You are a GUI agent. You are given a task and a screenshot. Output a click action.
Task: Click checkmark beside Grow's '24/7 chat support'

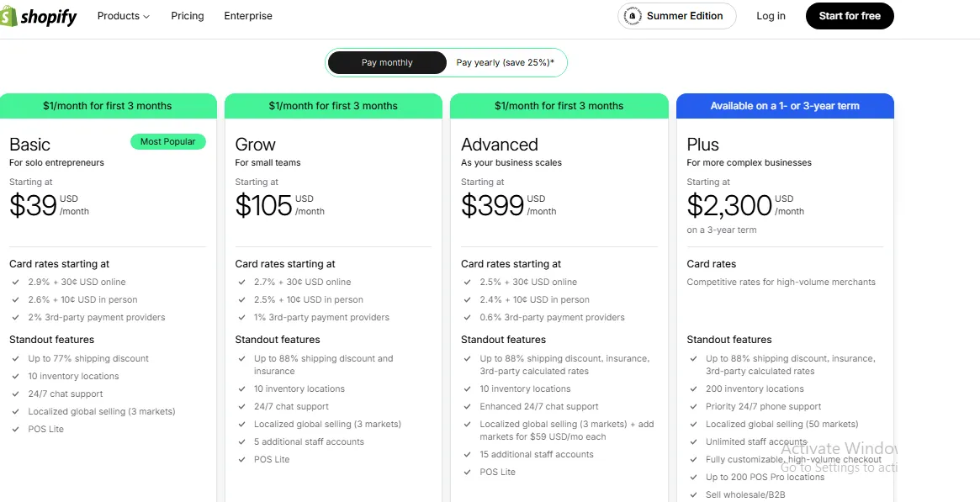point(242,406)
